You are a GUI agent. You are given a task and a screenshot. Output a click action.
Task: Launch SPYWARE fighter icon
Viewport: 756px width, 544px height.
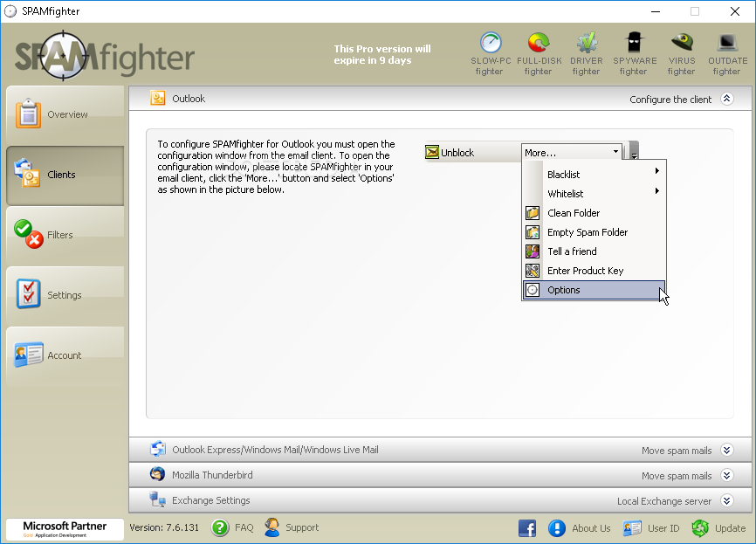[x=634, y=44]
